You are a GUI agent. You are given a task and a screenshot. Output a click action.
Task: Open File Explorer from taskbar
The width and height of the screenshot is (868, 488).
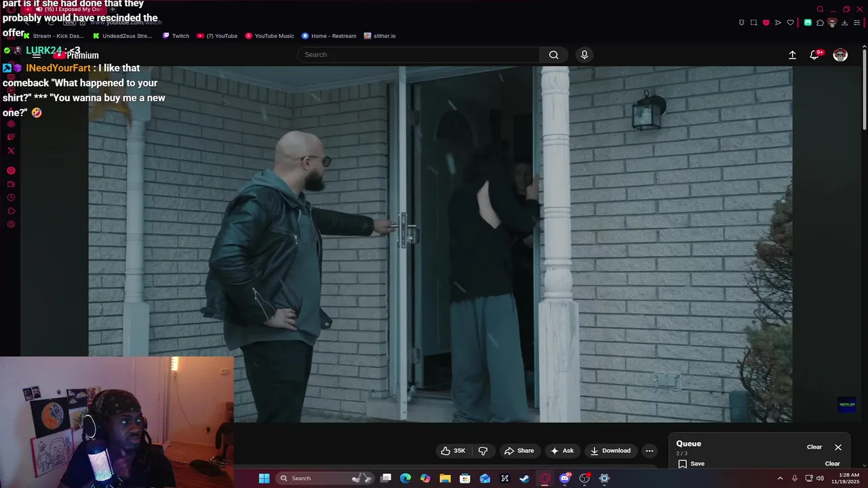(x=445, y=479)
